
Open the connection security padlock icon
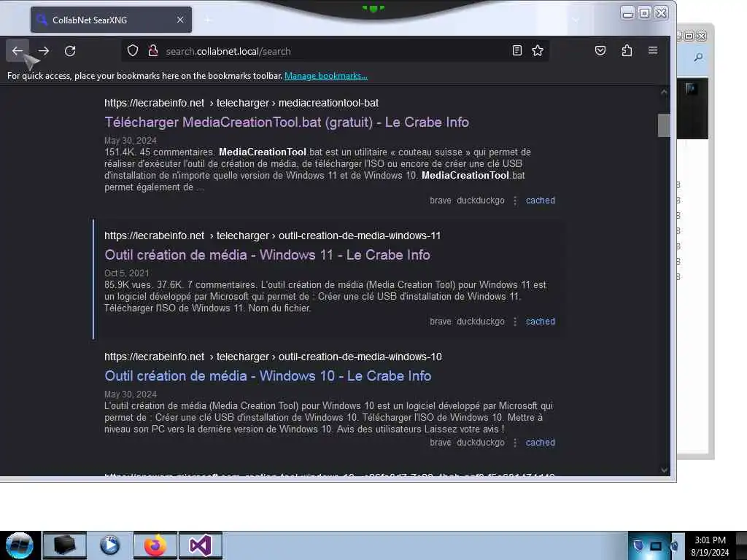coord(153,51)
